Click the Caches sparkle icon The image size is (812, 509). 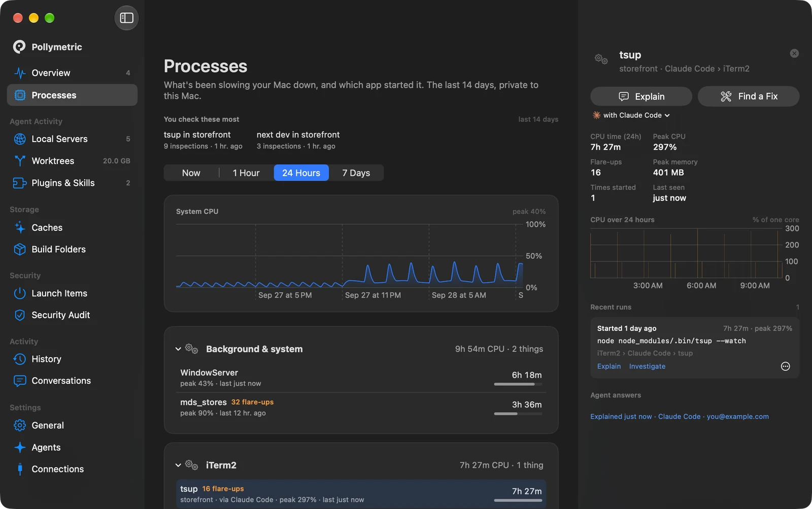coord(20,228)
